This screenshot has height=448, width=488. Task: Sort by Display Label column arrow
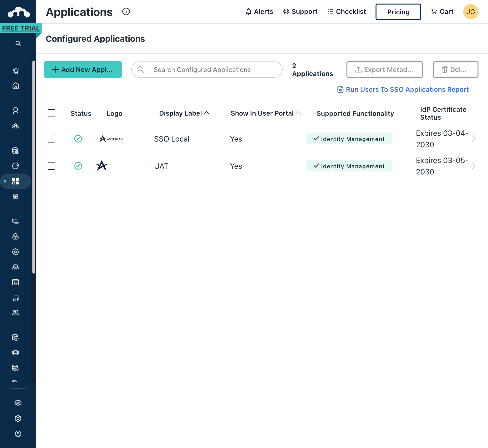207,113
